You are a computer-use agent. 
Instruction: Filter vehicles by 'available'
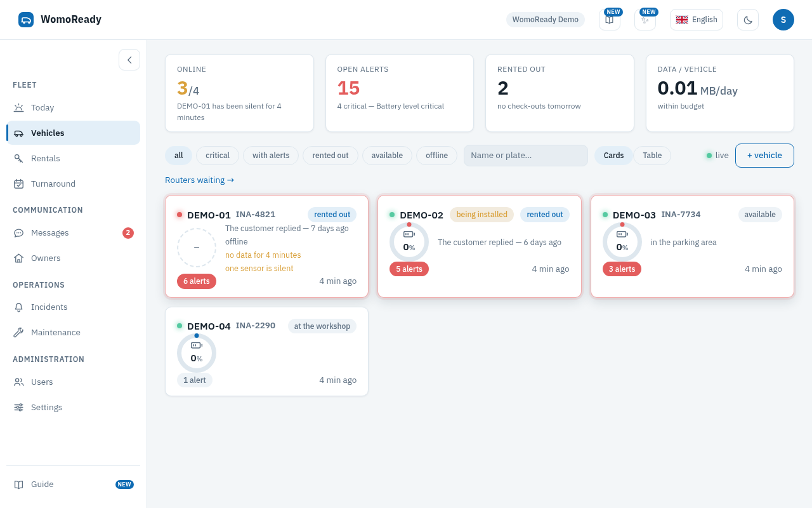point(387,156)
